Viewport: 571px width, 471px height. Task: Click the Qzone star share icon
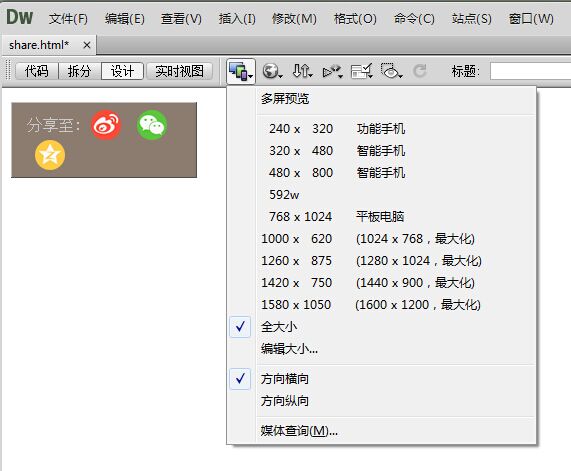[x=50, y=155]
